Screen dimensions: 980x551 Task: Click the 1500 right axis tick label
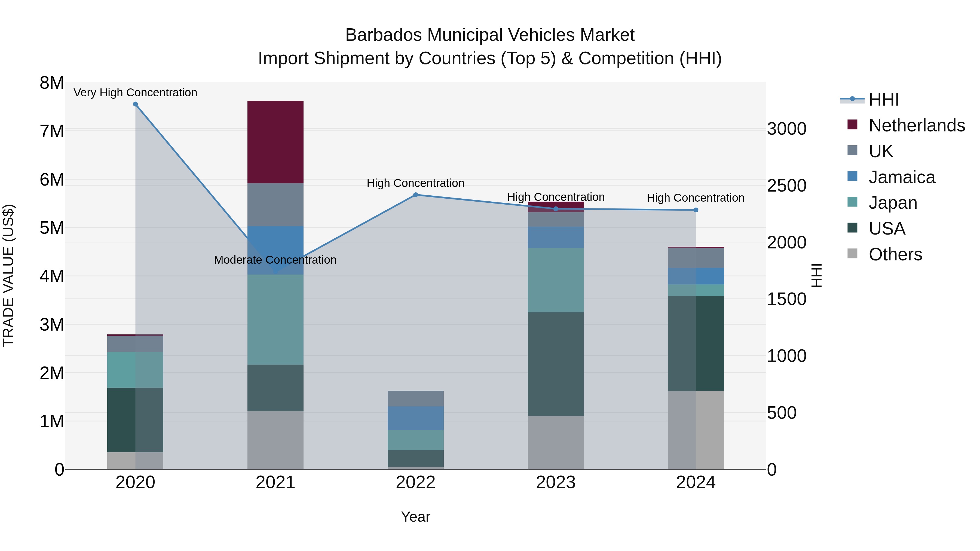[x=786, y=299]
